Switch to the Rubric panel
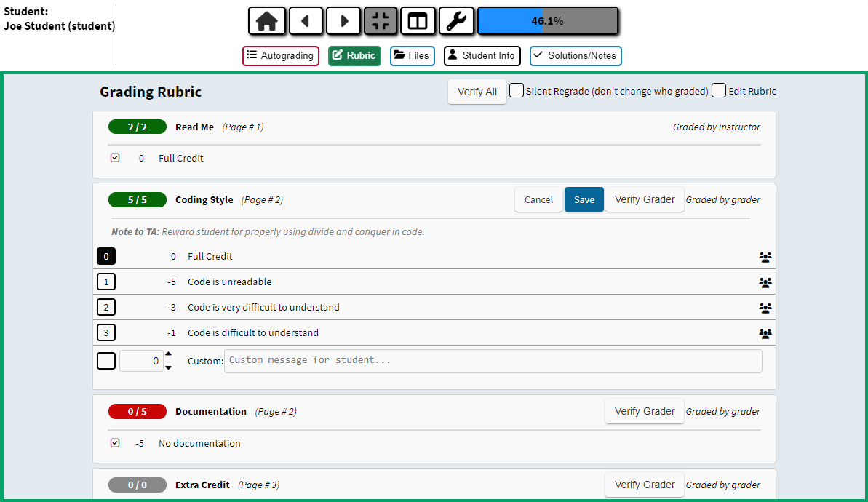868x502 pixels. [354, 56]
